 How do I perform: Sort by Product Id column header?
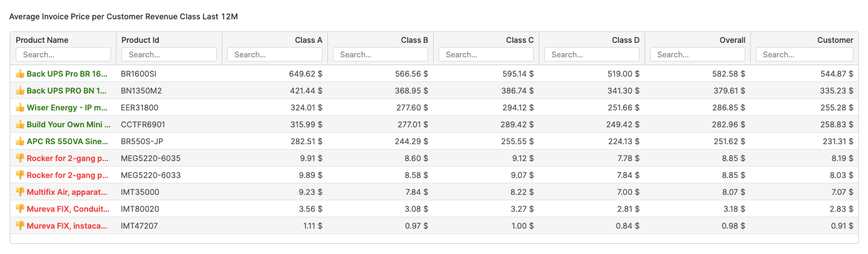click(140, 40)
